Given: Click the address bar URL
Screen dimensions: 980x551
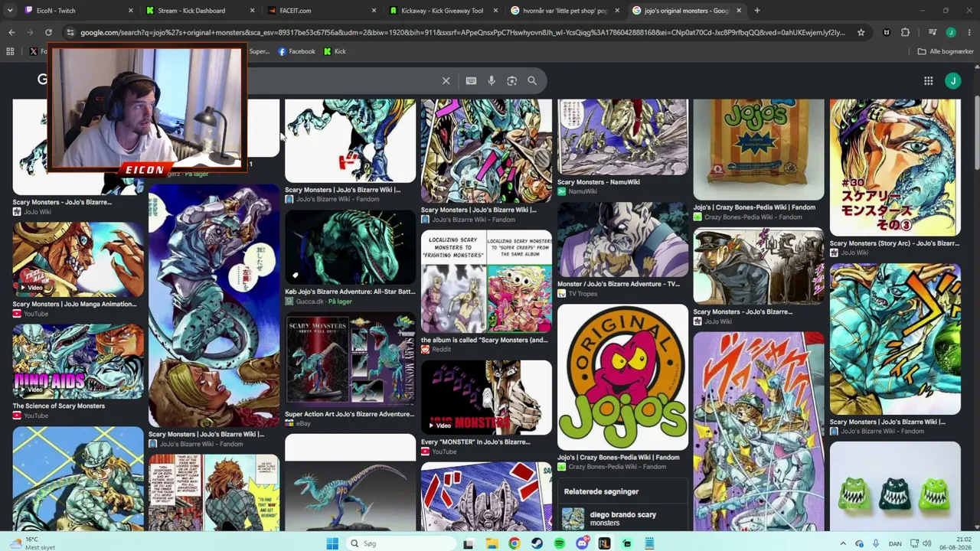Looking at the screenshot, I should click(x=462, y=32).
